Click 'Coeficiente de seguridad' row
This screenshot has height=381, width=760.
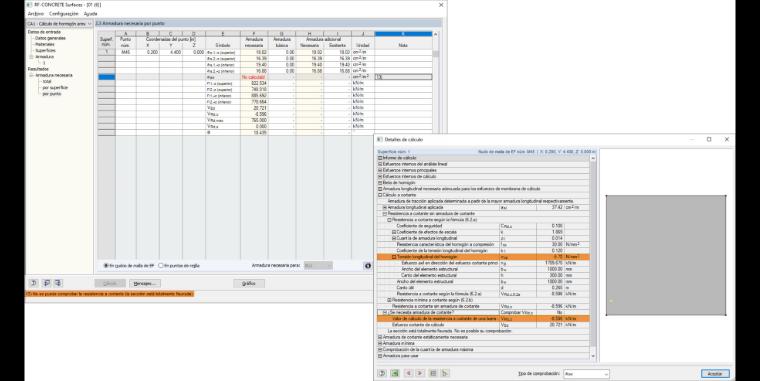(x=483, y=226)
